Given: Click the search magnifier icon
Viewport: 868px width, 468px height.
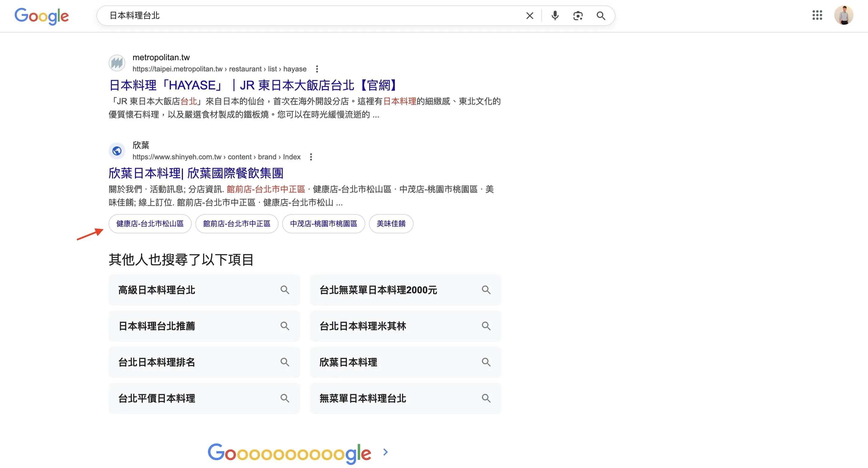Looking at the screenshot, I should 601,15.
